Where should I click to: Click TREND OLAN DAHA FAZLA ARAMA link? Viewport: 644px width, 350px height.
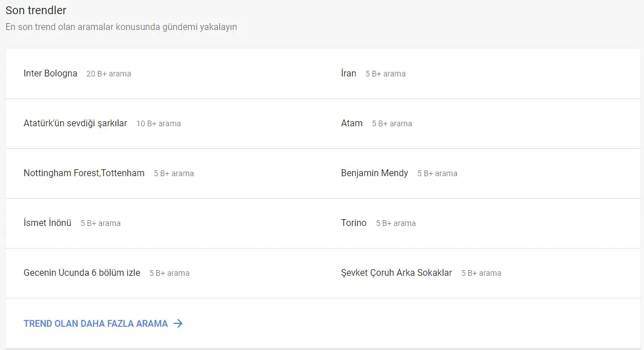[x=95, y=323]
